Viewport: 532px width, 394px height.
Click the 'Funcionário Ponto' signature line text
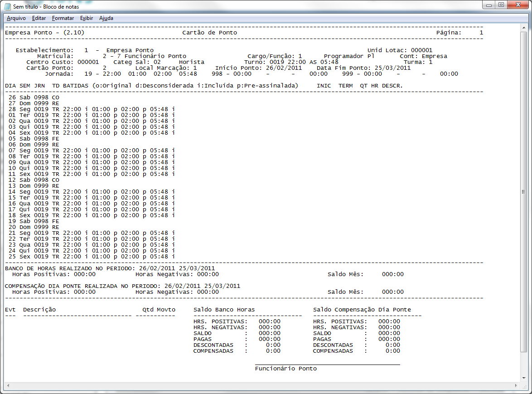coord(285,369)
